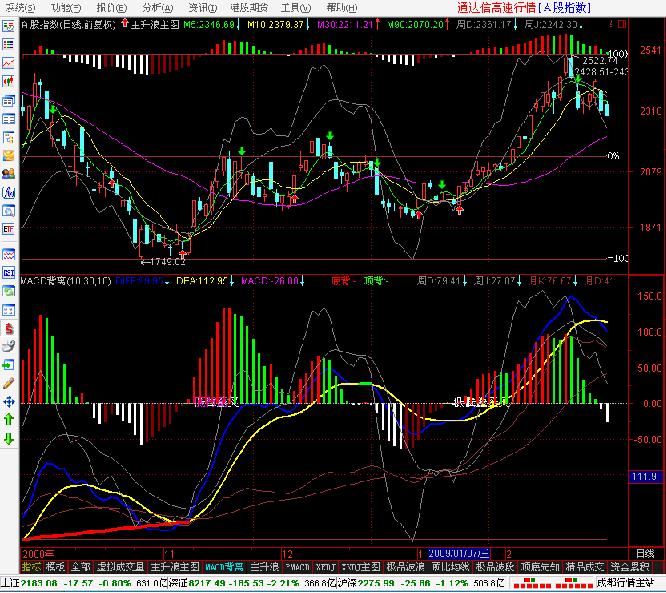Switch to XKDJ indicator tab
The image size is (666, 593).
point(326,567)
